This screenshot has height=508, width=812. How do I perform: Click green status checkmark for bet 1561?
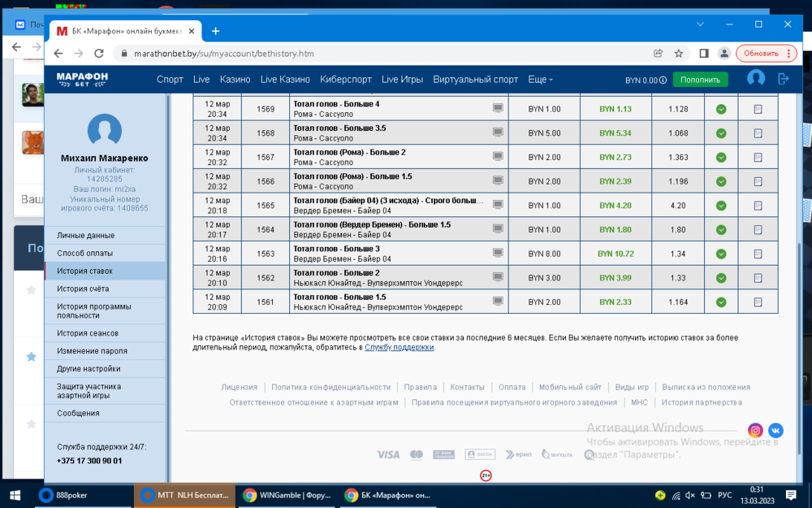click(721, 302)
